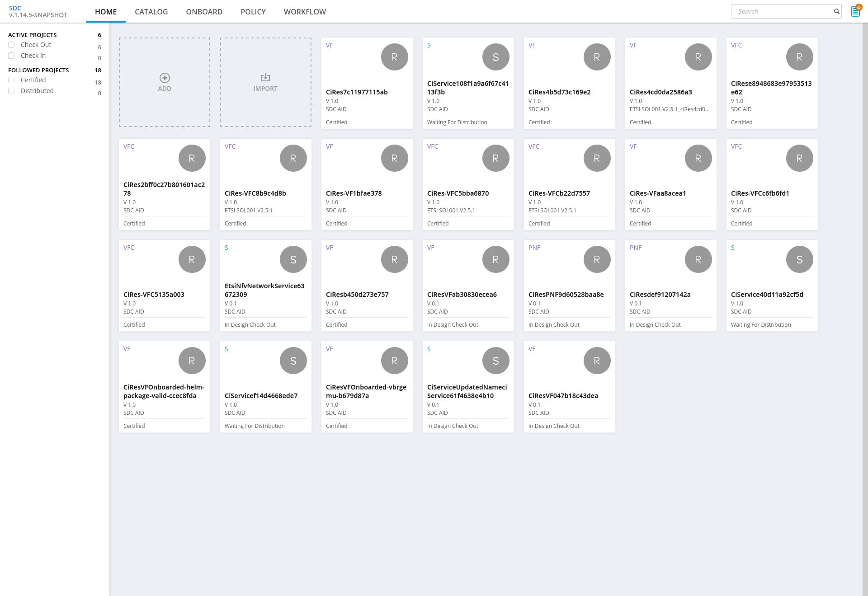Screen dimensions: 868x596
Task: Open the CiService40d11a92cf5d service name link
Action: pyautogui.click(x=767, y=295)
